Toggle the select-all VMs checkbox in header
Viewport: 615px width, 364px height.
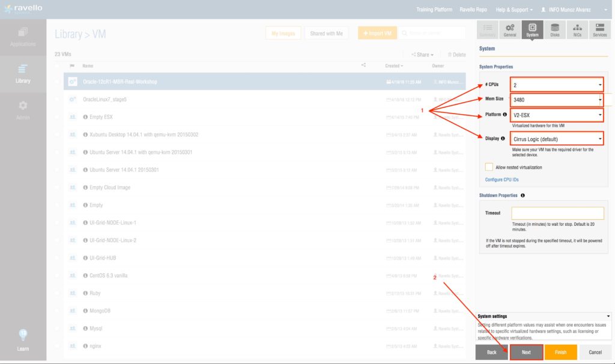click(58, 65)
